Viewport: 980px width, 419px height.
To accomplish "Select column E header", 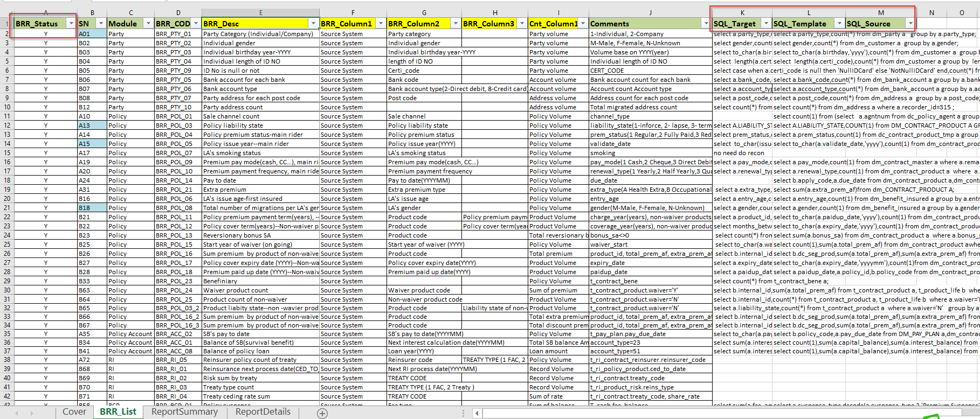I will coord(261,12).
